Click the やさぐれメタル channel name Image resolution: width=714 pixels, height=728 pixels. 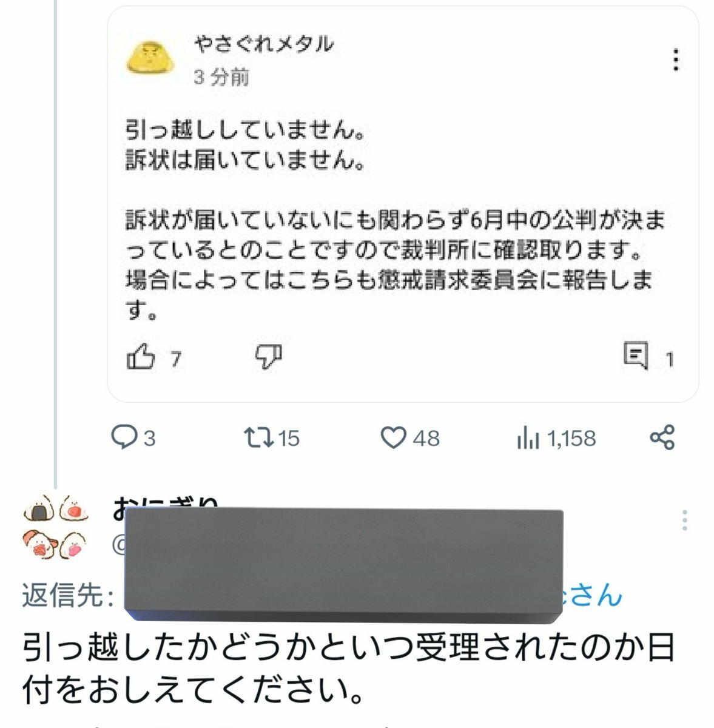(264, 44)
